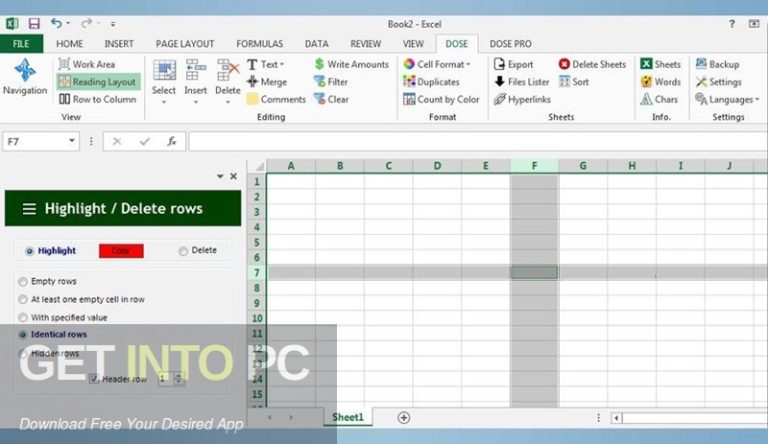The height and width of the screenshot is (444, 768).
Task: Open the Duplicates tool
Action: 432,82
